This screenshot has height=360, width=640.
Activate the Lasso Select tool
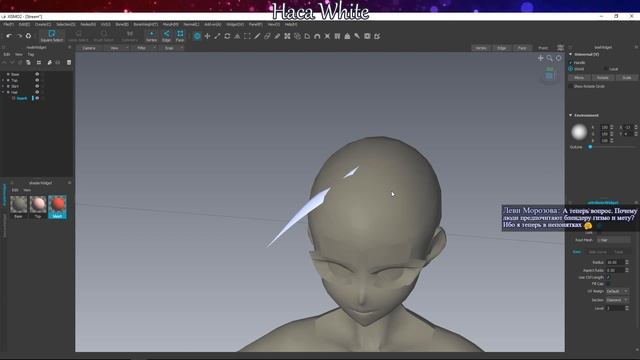coord(78,36)
